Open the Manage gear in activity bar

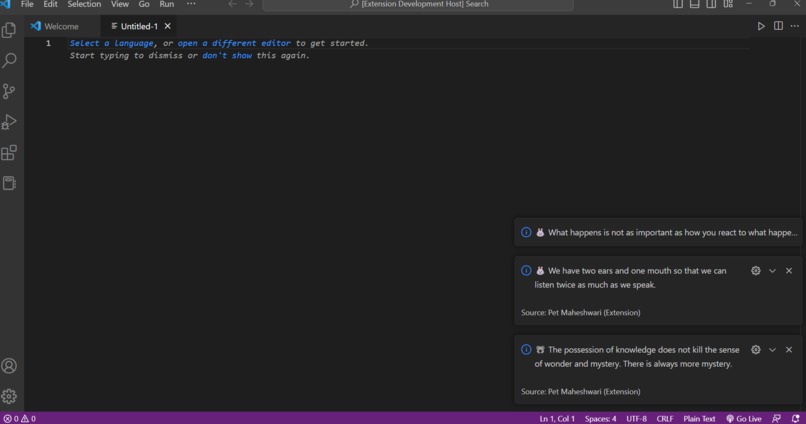coord(9,396)
